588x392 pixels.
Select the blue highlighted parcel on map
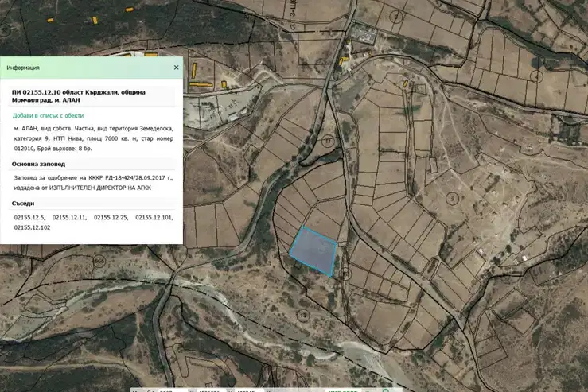tap(313, 251)
